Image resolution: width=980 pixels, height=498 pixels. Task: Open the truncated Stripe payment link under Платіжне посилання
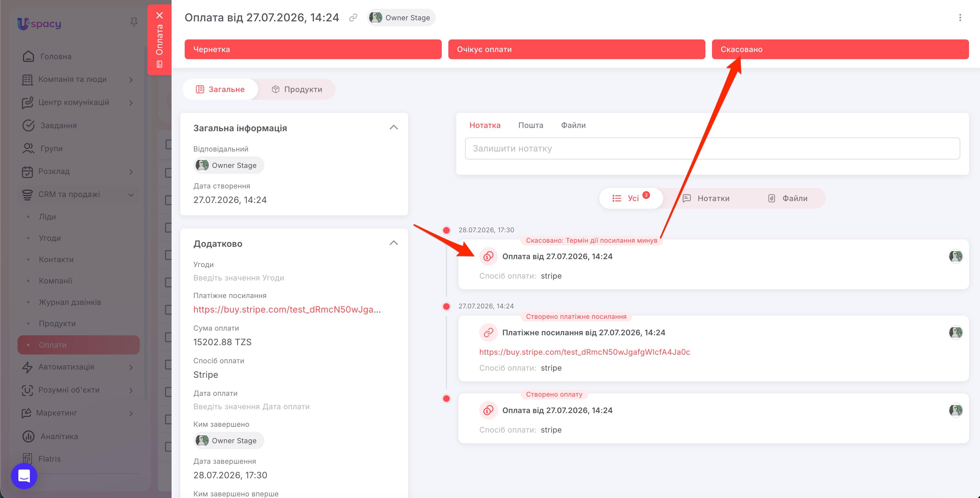click(x=287, y=310)
